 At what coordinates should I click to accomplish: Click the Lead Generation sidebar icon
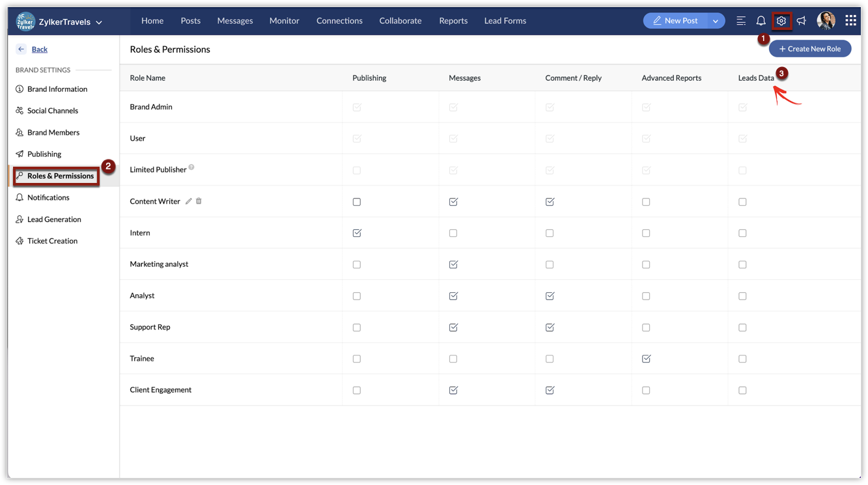20,219
